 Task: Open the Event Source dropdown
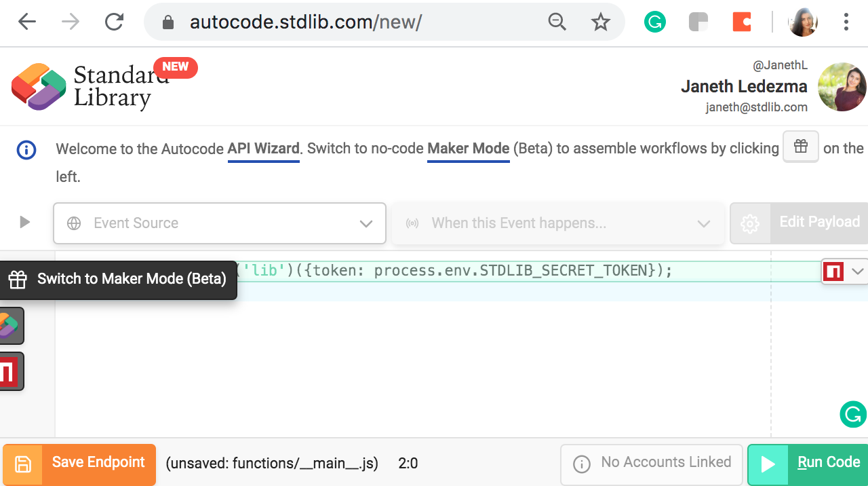(220, 223)
